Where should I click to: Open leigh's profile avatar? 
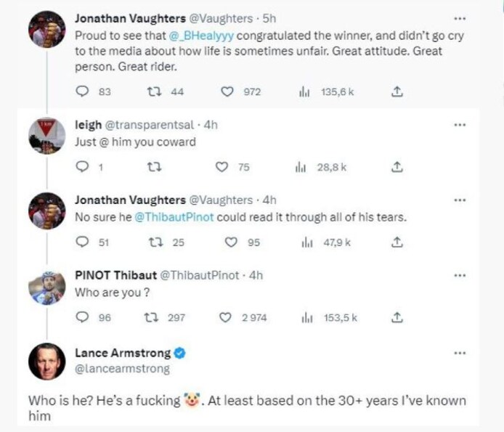48,134
